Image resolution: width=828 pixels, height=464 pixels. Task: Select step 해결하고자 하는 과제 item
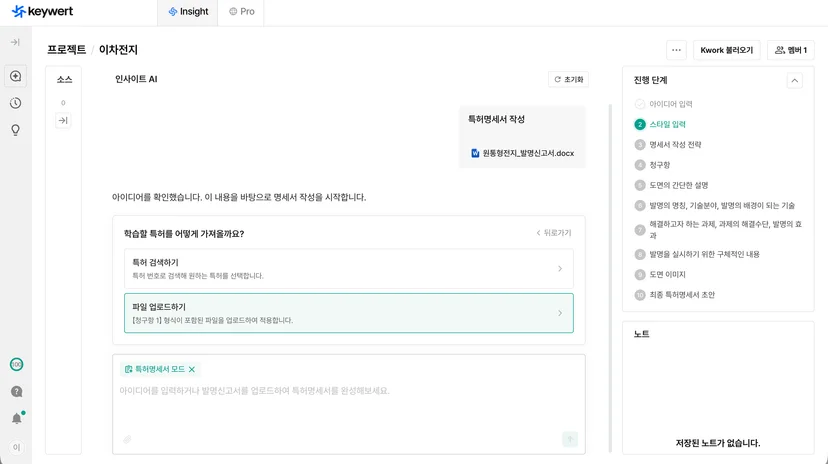click(x=718, y=230)
